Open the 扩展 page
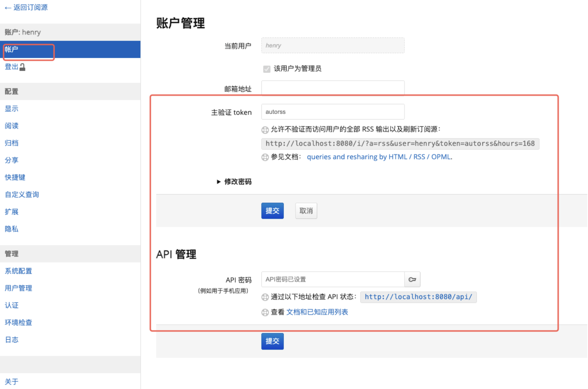Screen dimensions: 588x389 pyautogui.click(x=11, y=212)
